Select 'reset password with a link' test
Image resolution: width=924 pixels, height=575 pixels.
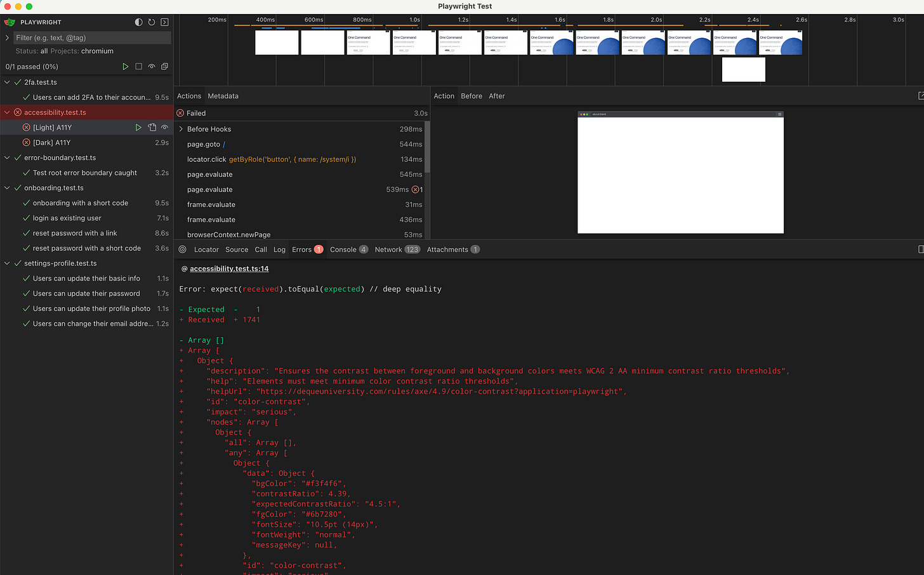[x=86, y=234]
